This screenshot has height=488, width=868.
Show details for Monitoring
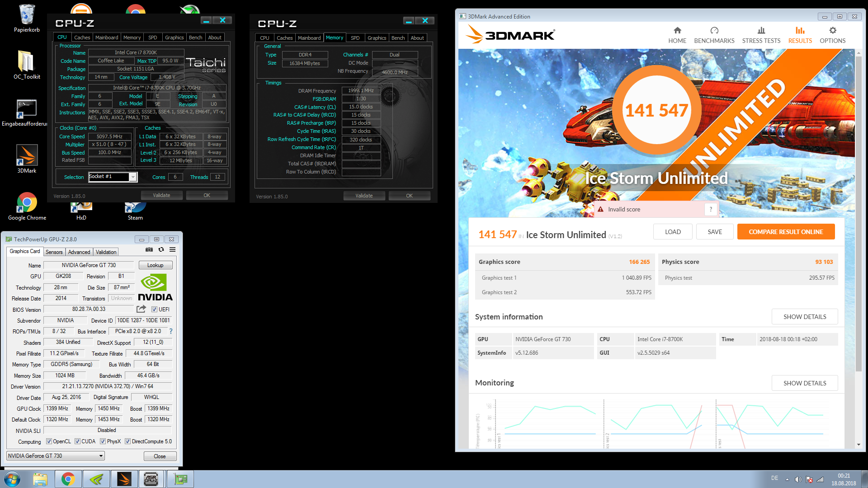tap(805, 383)
